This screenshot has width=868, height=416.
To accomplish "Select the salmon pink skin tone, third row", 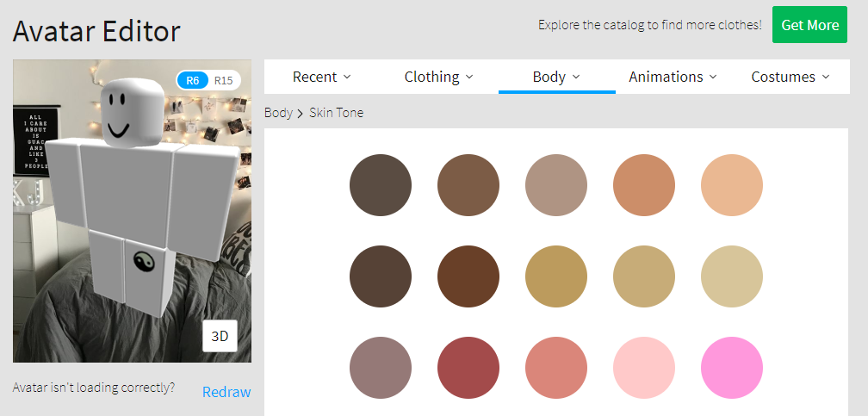I will pyautogui.click(x=556, y=368).
